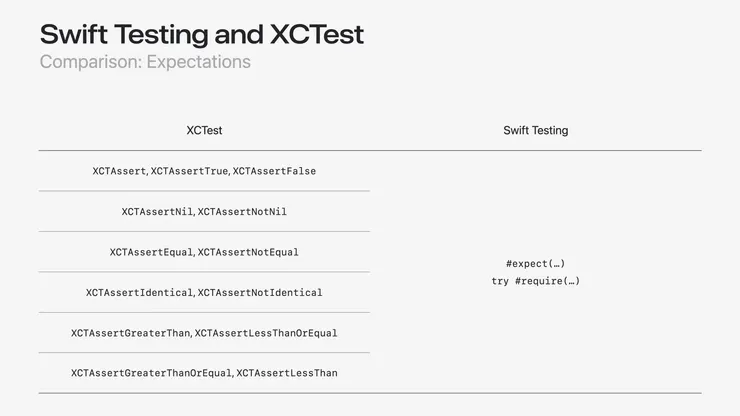Select the XCTAssertGreaterThan text in fifth row

coord(131,333)
